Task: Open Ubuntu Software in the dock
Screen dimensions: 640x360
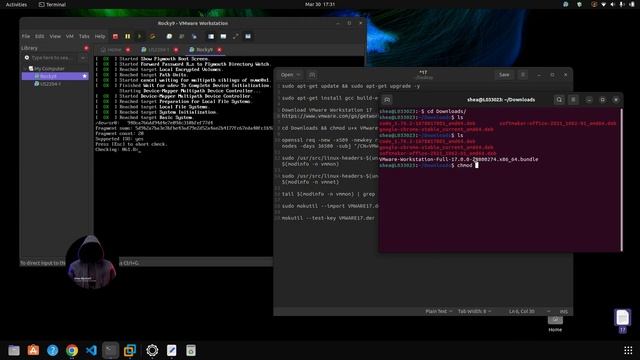Action: (x=33, y=350)
